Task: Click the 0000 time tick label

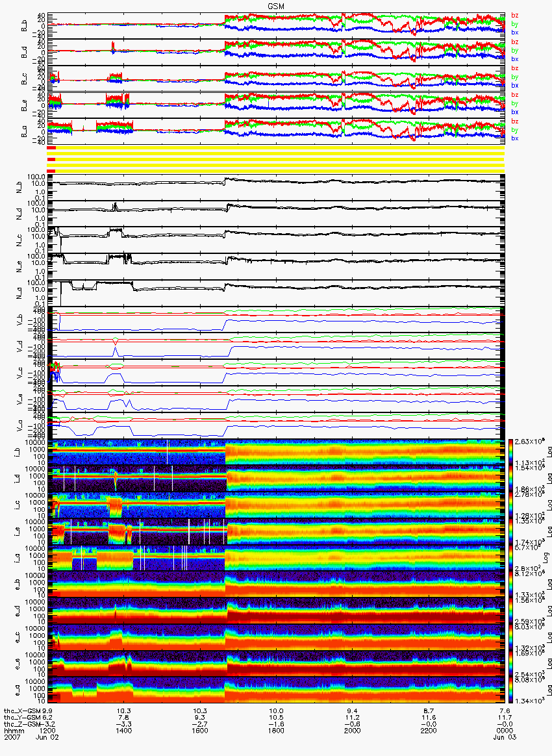Action: tap(505, 731)
